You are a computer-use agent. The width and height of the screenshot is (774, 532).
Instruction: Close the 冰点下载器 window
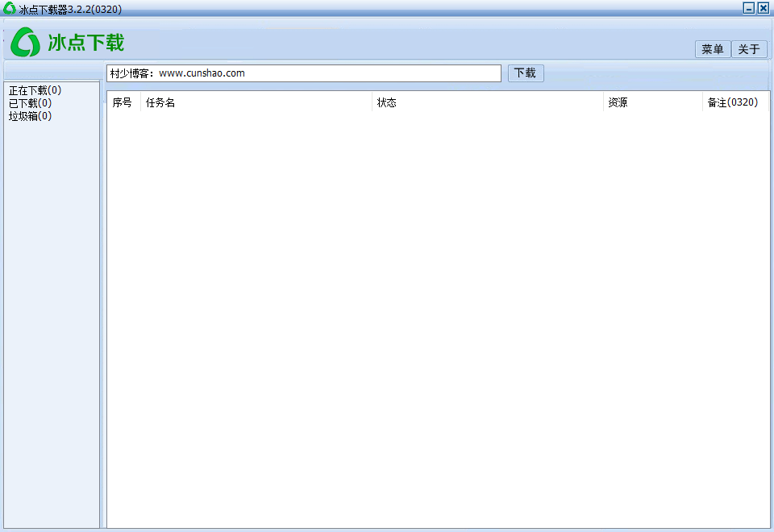pyautogui.click(x=763, y=8)
